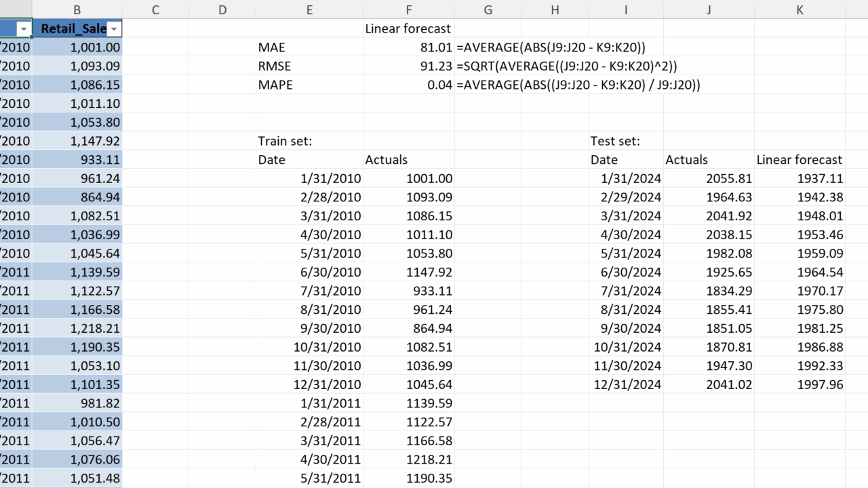Select column K header
Viewport: 868px width, 488px height.
[800, 9]
